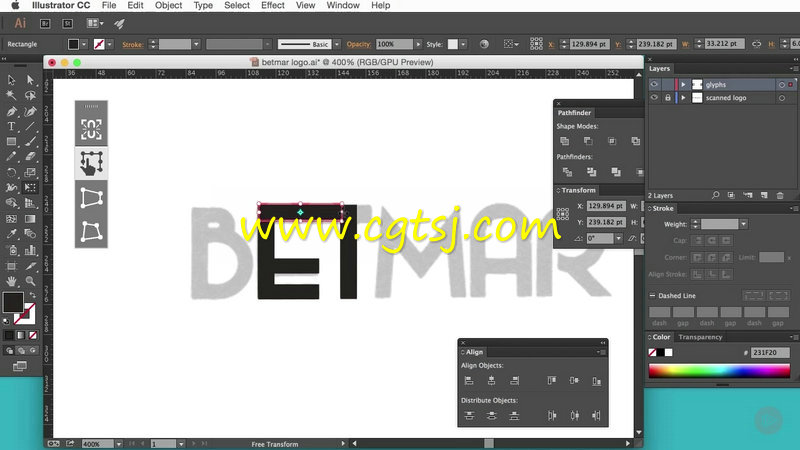Click glyphs layer target circle
The width and height of the screenshot is (800, 450).
click(x=782, y=85)
